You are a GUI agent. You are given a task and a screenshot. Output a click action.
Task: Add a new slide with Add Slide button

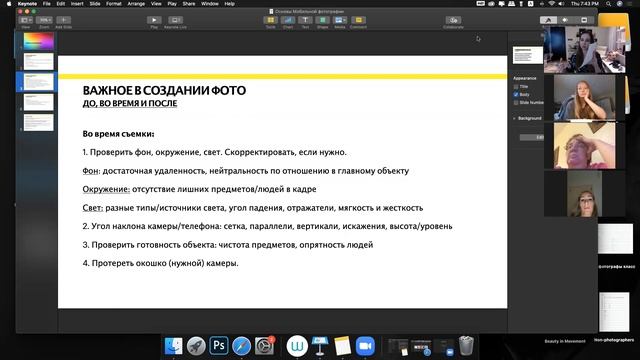point(63,20)
